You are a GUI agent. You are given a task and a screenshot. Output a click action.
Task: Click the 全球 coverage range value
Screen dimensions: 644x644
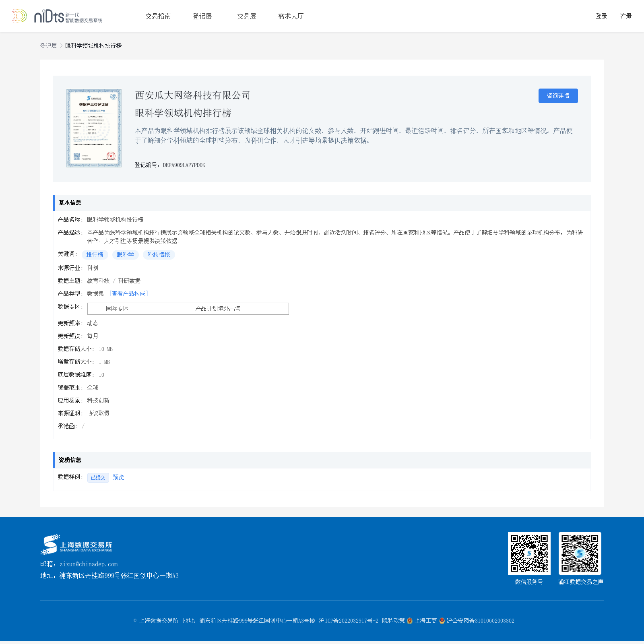tap(93, 388)
